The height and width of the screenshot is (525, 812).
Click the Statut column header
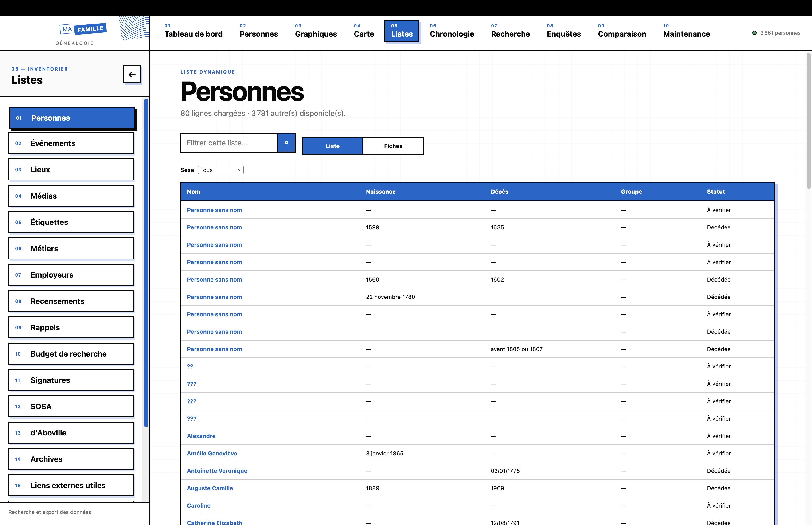[x=716, y=192]
